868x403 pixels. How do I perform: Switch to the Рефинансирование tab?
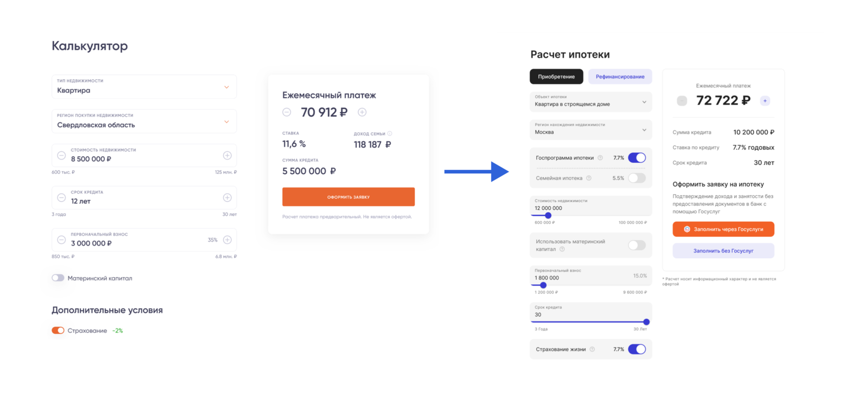tap(620, 76)
